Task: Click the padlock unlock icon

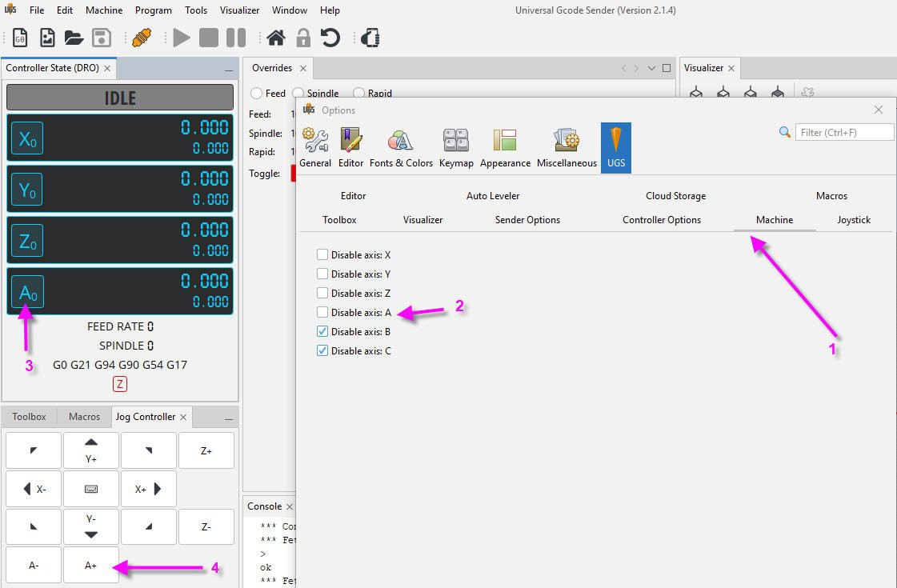Action: [303, 38]
